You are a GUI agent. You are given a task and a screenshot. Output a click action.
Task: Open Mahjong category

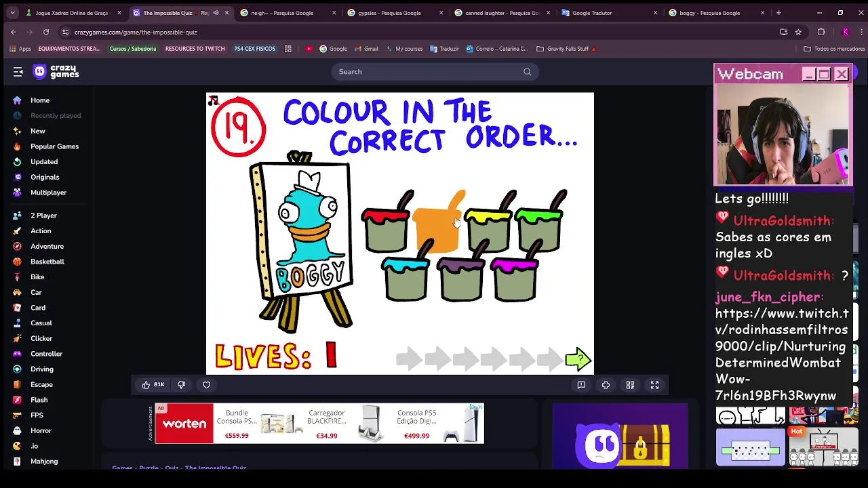coord(44,462)
